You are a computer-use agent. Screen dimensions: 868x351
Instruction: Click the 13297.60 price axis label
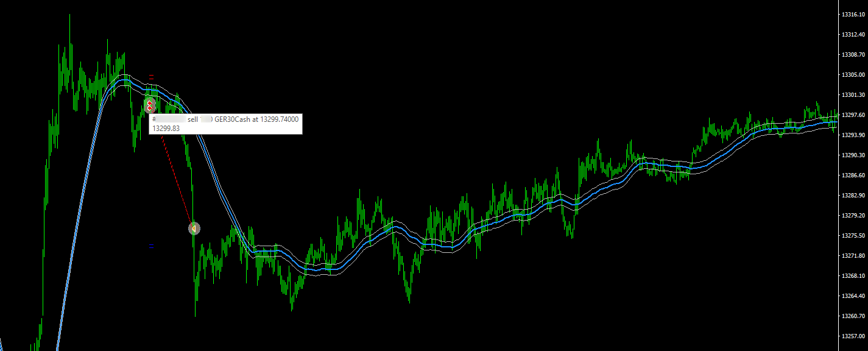(x=853, y=115)
